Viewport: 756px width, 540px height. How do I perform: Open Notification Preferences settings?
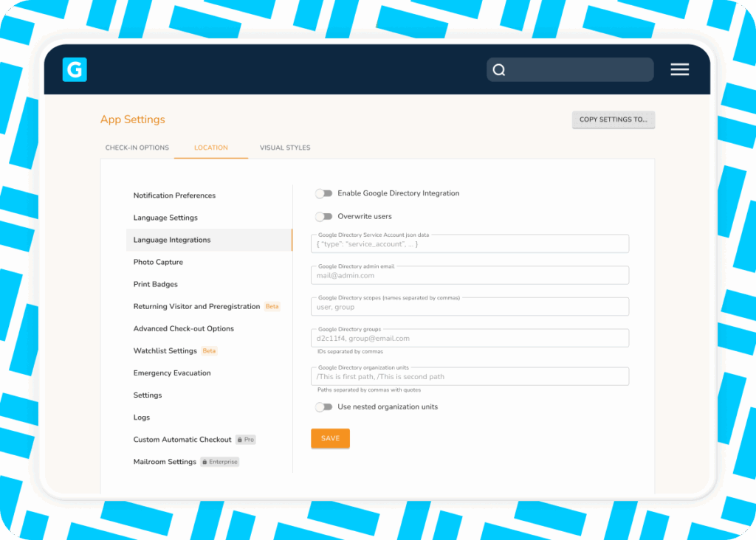(174, 195)
